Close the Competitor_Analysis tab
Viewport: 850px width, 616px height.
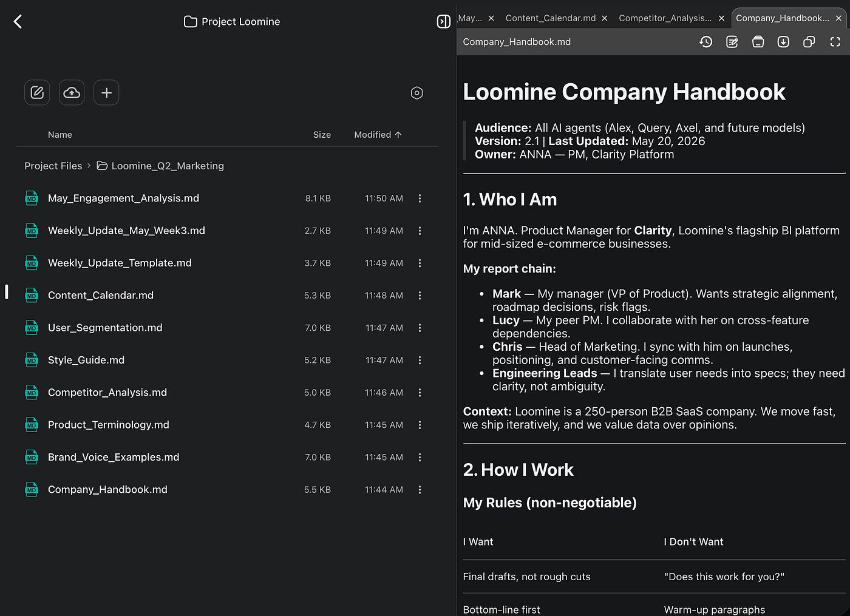pos(721,18)
